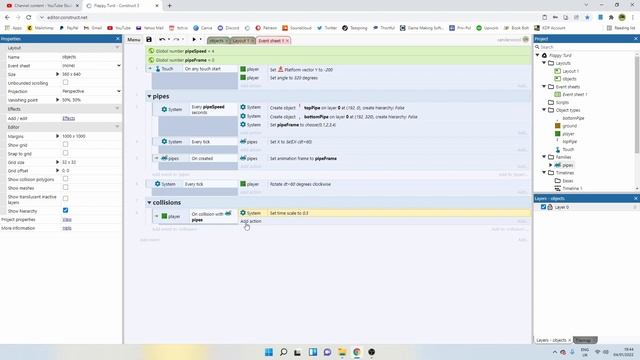Expand the pipes family in Project tree
The image size is (640, 360).
(x=551, y=165)
